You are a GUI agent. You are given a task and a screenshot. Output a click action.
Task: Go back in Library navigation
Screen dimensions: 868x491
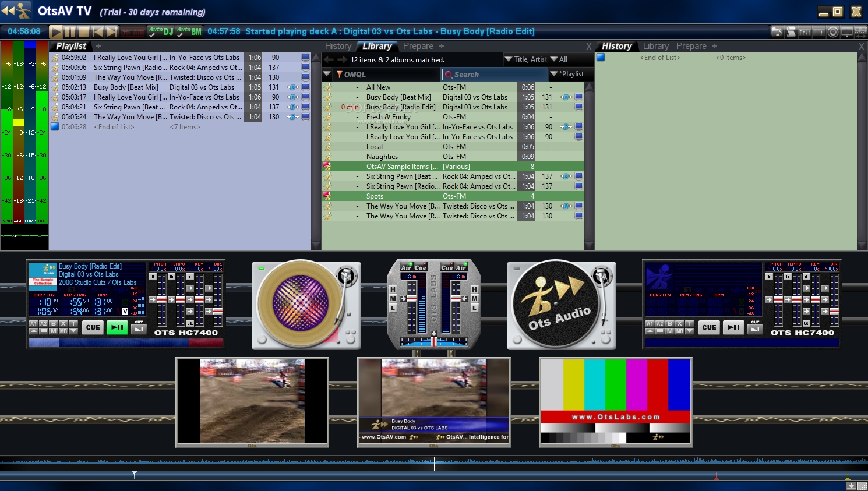pos(329,59)
